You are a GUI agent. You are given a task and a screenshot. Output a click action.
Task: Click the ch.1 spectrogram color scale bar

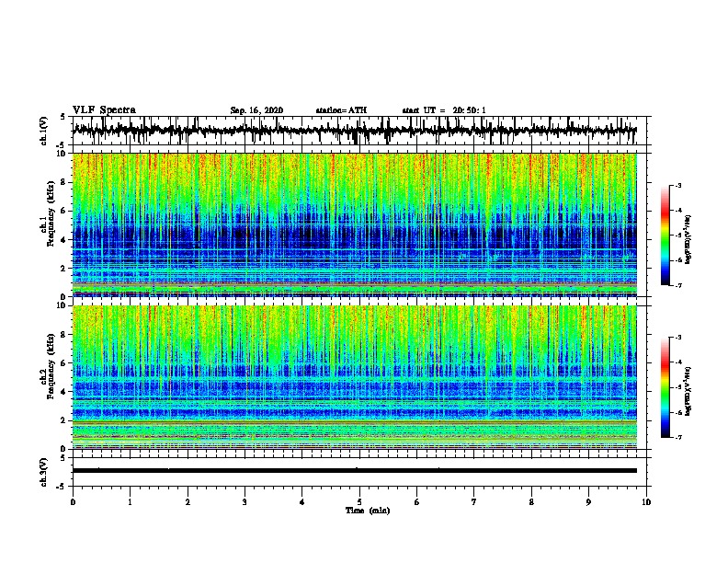click(x=665, y=236)
